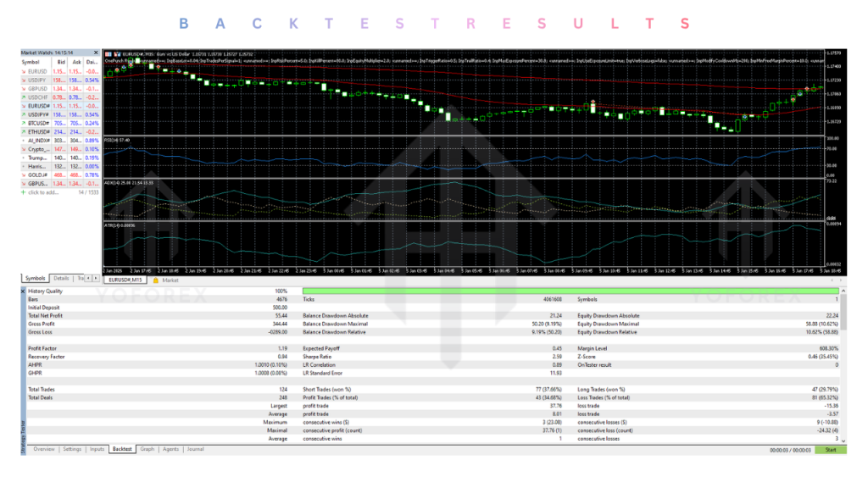This screenshot has width=868, height=488.
Task: Click the GOLD# symbol direction arrow icon
Action: 24,175
